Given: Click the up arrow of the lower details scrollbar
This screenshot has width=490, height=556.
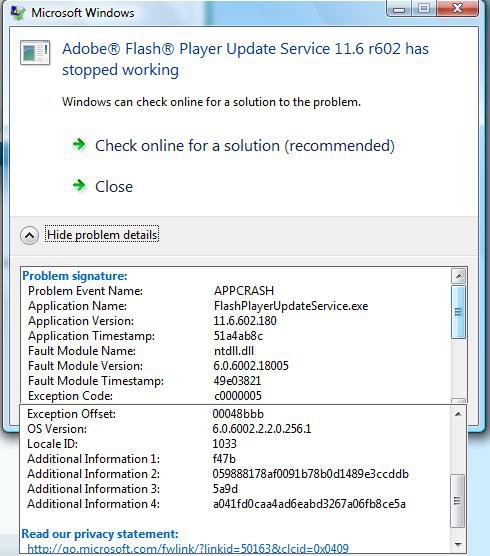Looking at the screenshot, I should click(458, 413).
